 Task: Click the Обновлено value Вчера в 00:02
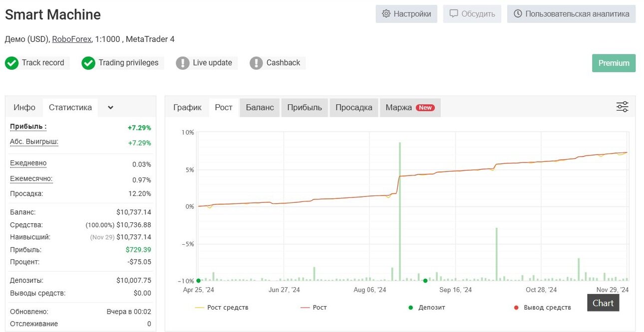[x=129, y=312]
